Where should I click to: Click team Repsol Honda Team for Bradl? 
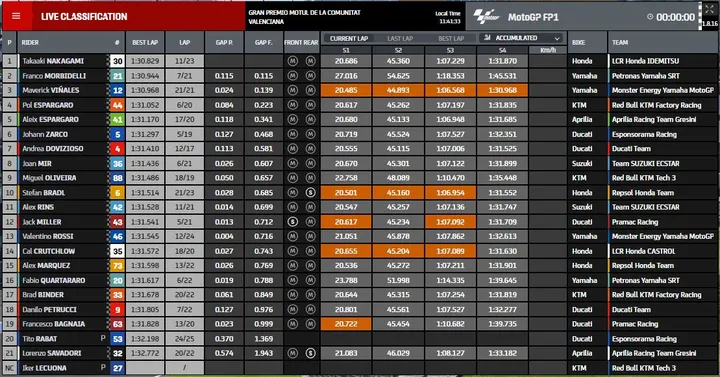point(643,193)
